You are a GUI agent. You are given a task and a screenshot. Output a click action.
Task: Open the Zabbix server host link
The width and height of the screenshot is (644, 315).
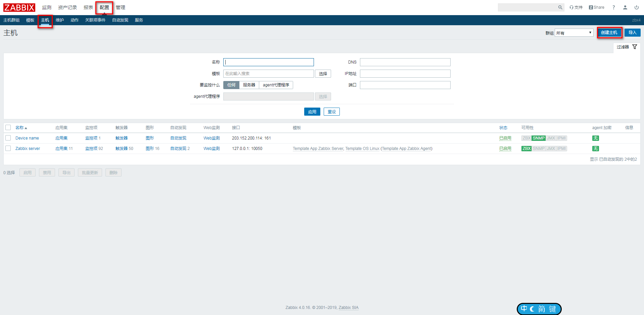pyautogui.click(x=28, y=149)
